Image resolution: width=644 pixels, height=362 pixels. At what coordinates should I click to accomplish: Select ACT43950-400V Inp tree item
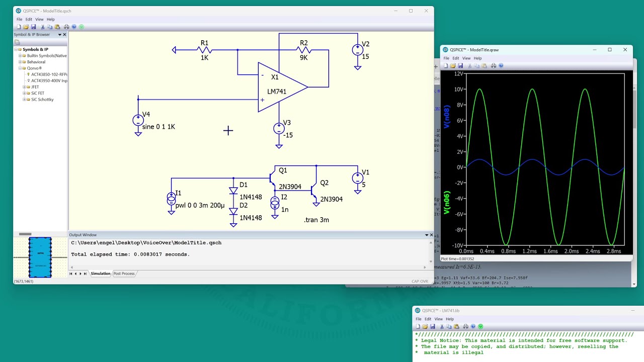coord(49,80)
